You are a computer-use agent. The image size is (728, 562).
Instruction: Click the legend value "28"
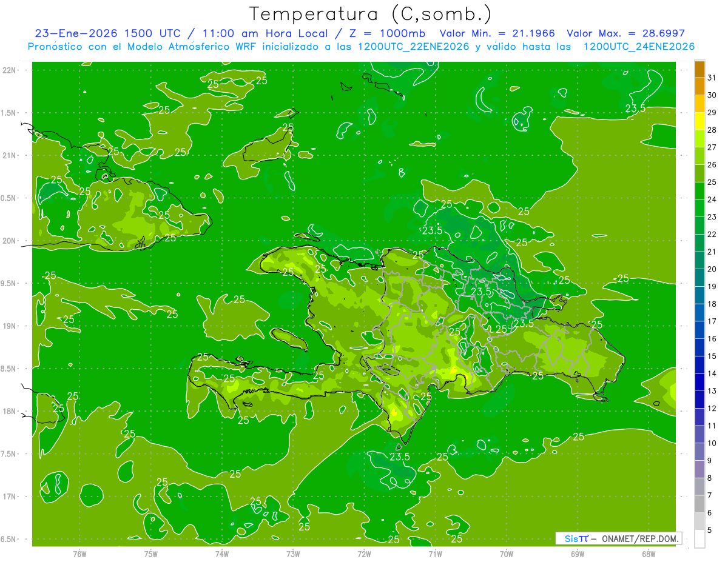coord(712,130)
